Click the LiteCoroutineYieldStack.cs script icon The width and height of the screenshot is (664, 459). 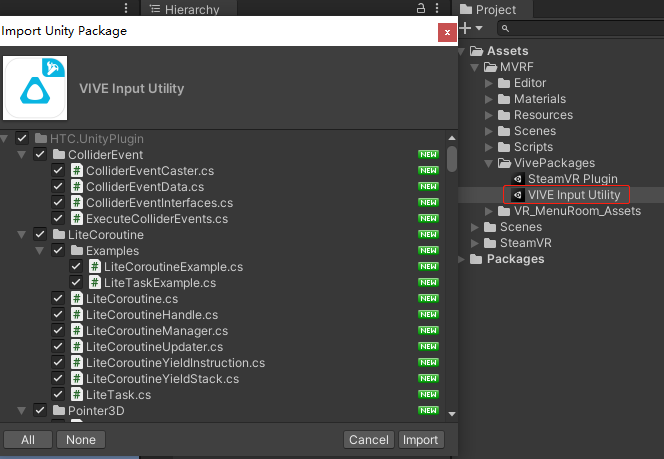76,379
